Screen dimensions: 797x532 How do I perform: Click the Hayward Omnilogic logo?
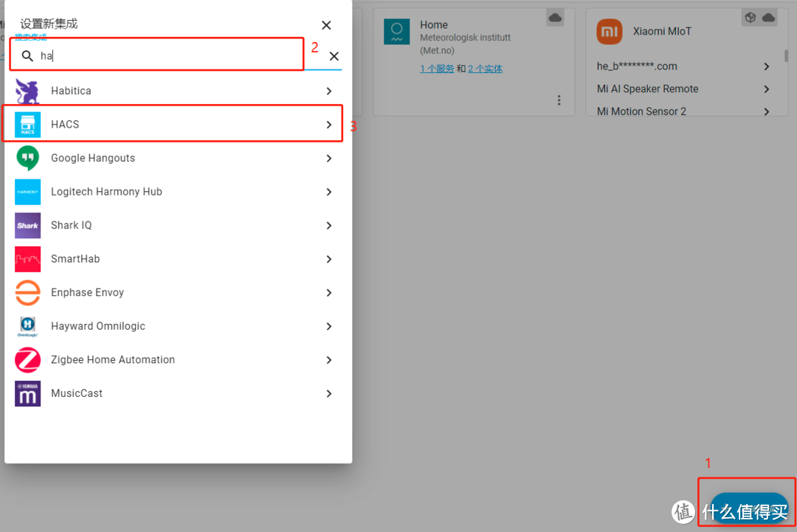[x=27, y=326]
